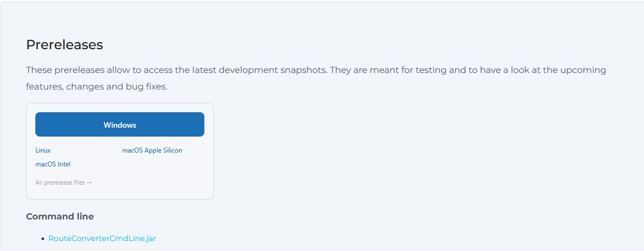Click the word latest in the description

click(204, 70)
